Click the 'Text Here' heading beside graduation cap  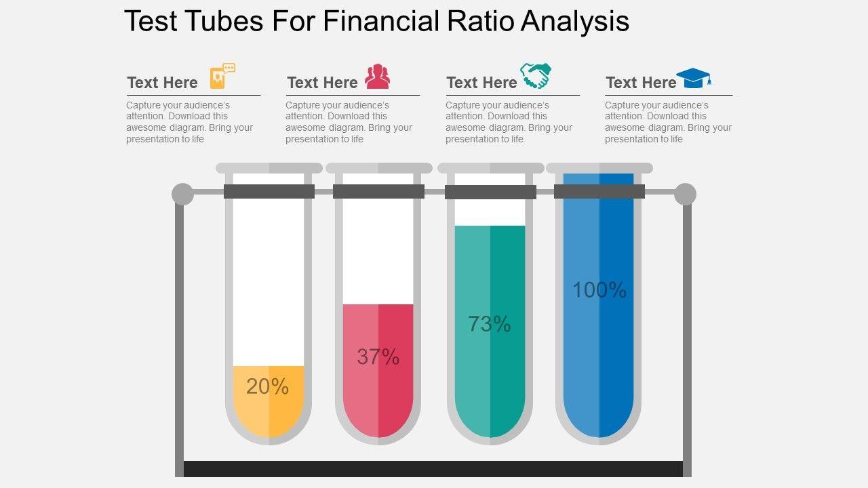tap(641, 83)
